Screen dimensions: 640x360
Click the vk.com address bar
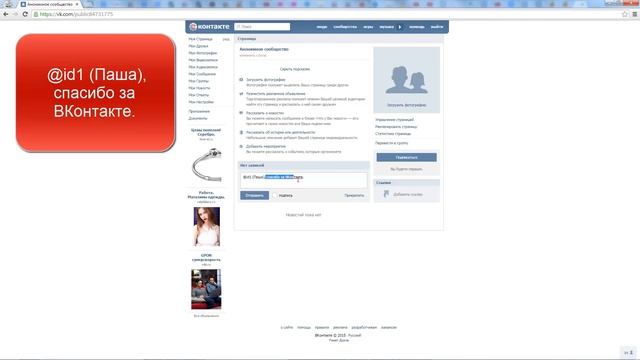pyautogui.click(x=327, y=14)
